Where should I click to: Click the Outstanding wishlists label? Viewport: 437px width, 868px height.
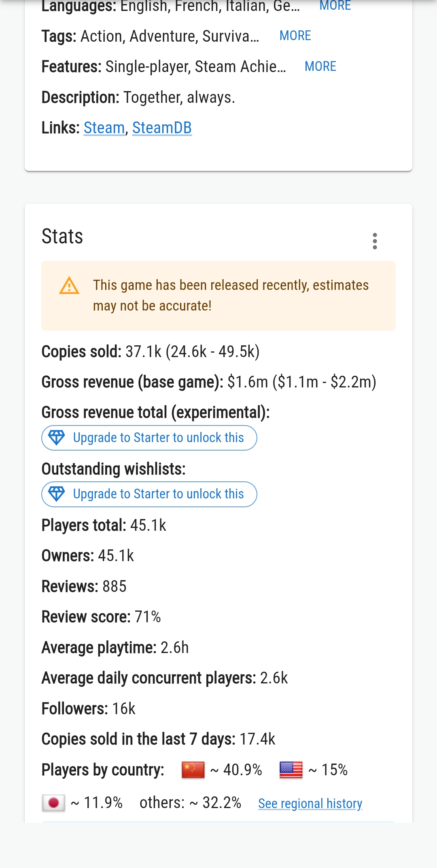coord(114,469)
